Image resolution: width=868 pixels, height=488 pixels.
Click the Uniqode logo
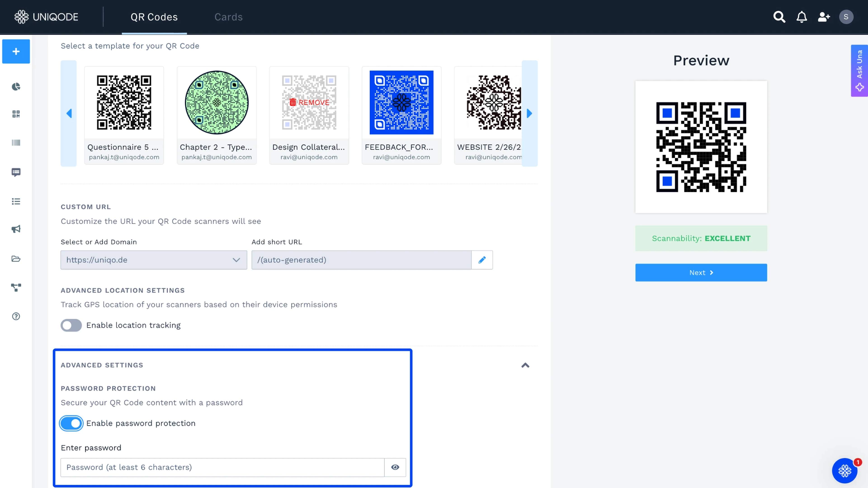pyautogui.click(x=46, y=17)
